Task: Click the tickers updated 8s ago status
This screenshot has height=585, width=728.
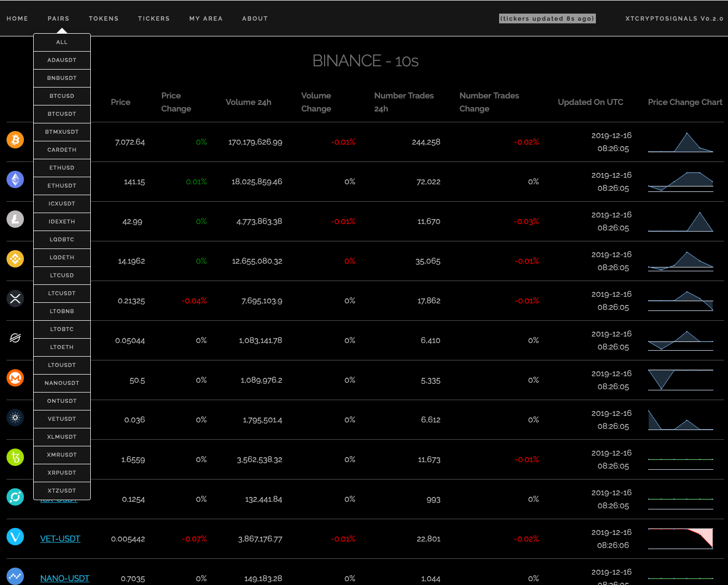Action: click(x=547, y=18)
